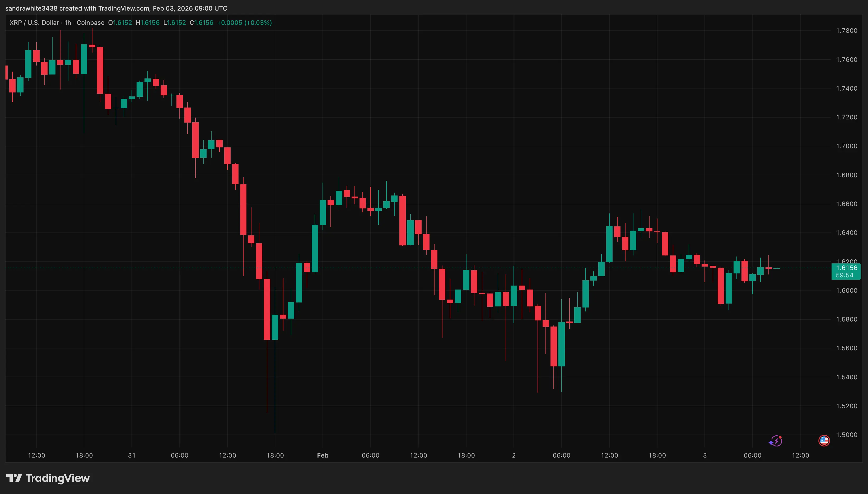Viewport: 868px width, 494px height.
Task: Click the Coinbase exchange label
Action: pos(90,22)
